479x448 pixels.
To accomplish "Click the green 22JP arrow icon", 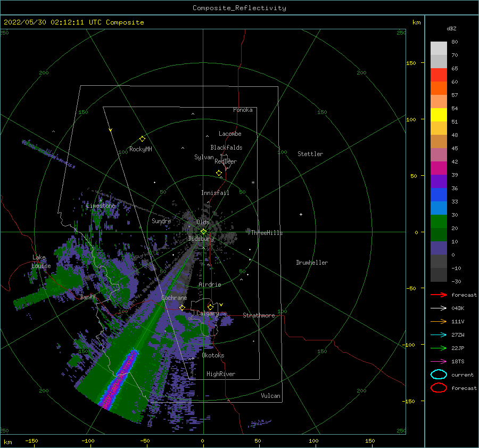I will point(439,348).
